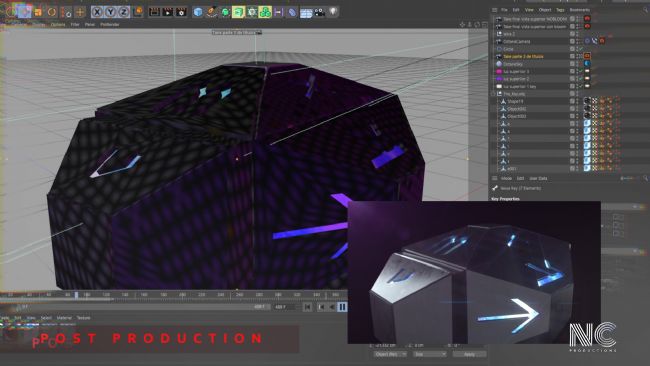Open Edit Render Settings clapperboard with gear
This screenshot has width=650, height=366.
(x=181, y=12)
